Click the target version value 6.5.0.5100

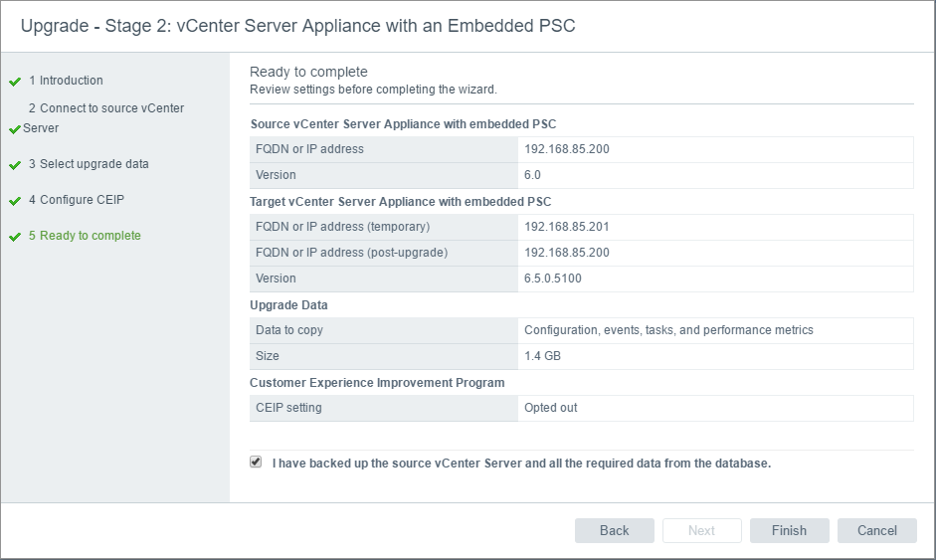(x=553, y=279)
